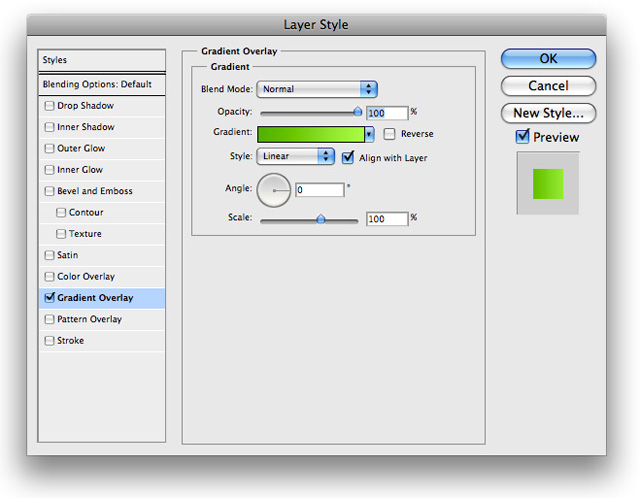The width and height of the screenshot is (640, 498).
Task: Check the Reverse gradient box
Action: [x=389, y=134]
